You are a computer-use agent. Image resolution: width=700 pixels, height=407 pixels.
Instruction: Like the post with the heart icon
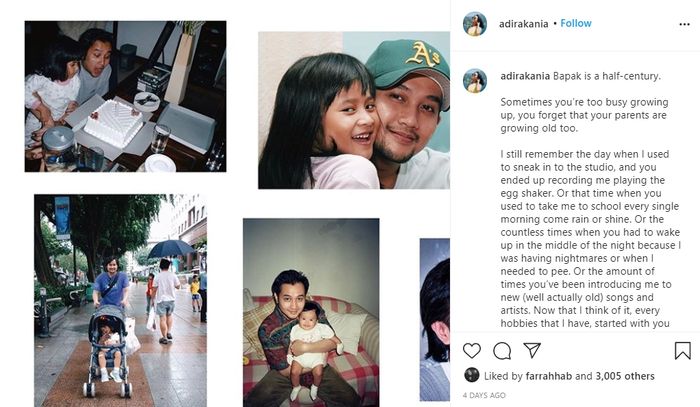point(471,351)
